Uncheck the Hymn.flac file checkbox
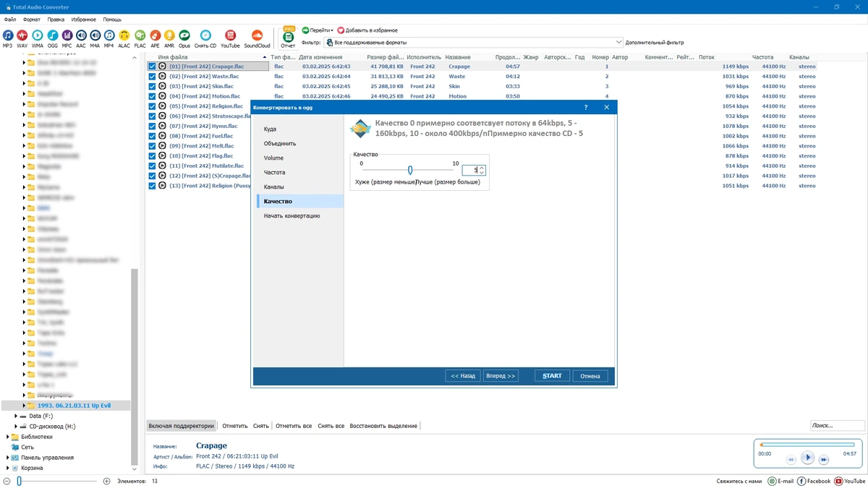 (152, 126)
